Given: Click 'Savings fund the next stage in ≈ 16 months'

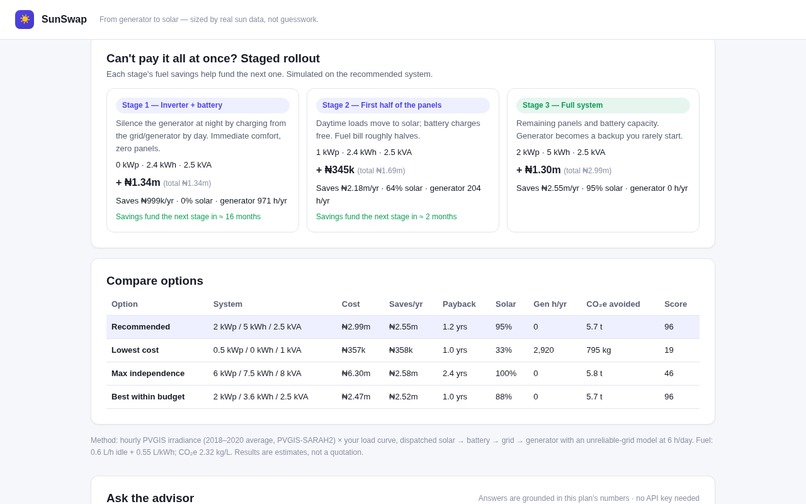Looking at the screenshot, I should click(x=188, y=217).
